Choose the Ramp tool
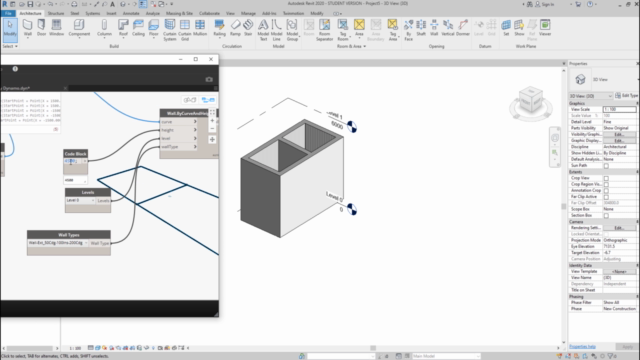Screen dimensions: 640x360 (235, 28)
